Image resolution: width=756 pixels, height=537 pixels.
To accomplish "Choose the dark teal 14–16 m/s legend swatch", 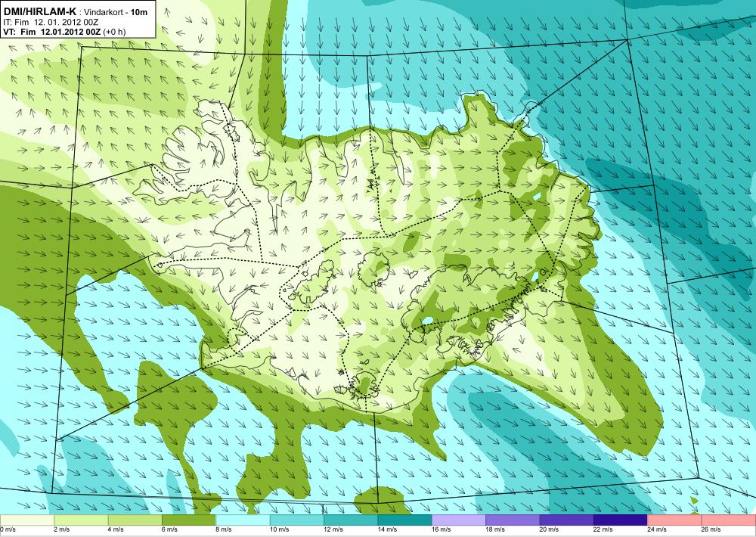I will click(x=405, y=520).
